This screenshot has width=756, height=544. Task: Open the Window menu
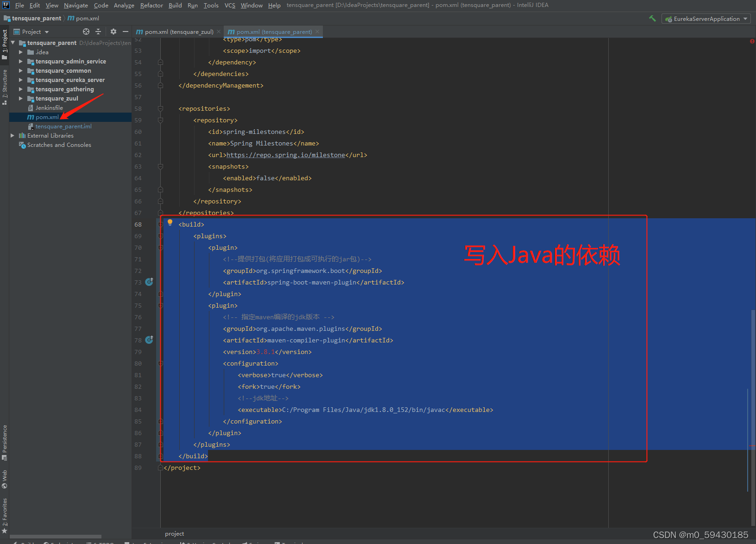pyautogui.click(x=252, y=5)
